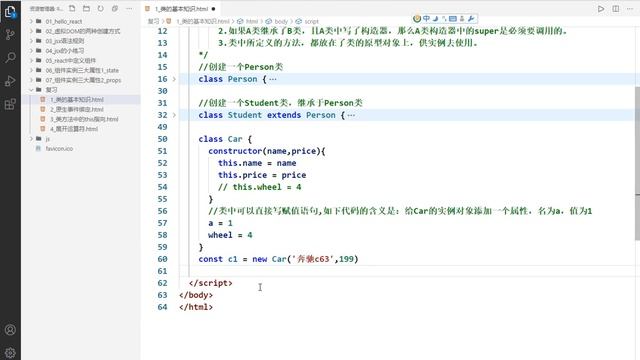
Task: Select file 1_类的基本知识.html in explorer
Action: coord(77,100)
